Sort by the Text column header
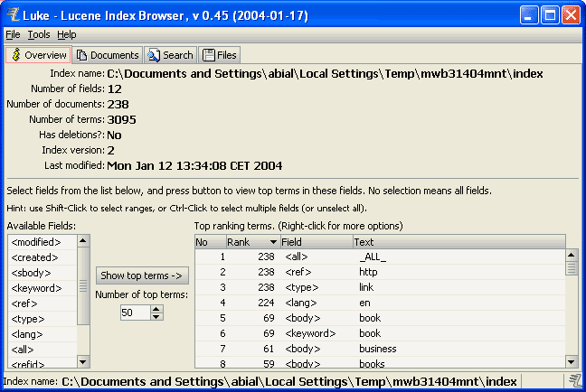The image size is (586, 392). pyautogui.click(x=459, y=242)
